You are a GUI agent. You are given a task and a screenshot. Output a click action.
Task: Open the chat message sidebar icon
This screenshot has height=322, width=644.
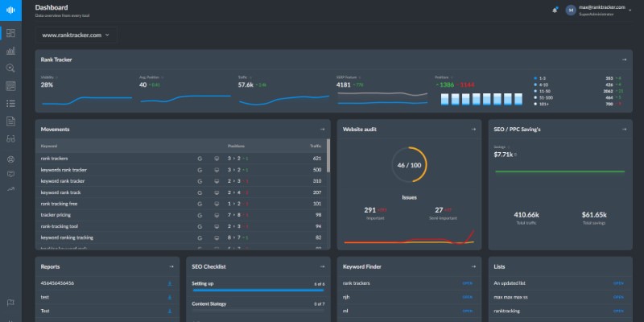pyautogui.click(x=10, y=174)
